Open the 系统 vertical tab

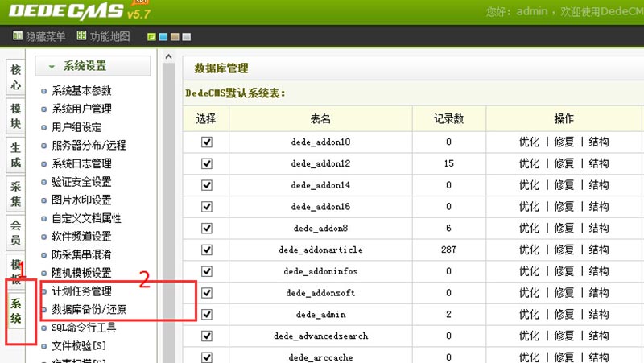tap(16, 311)
